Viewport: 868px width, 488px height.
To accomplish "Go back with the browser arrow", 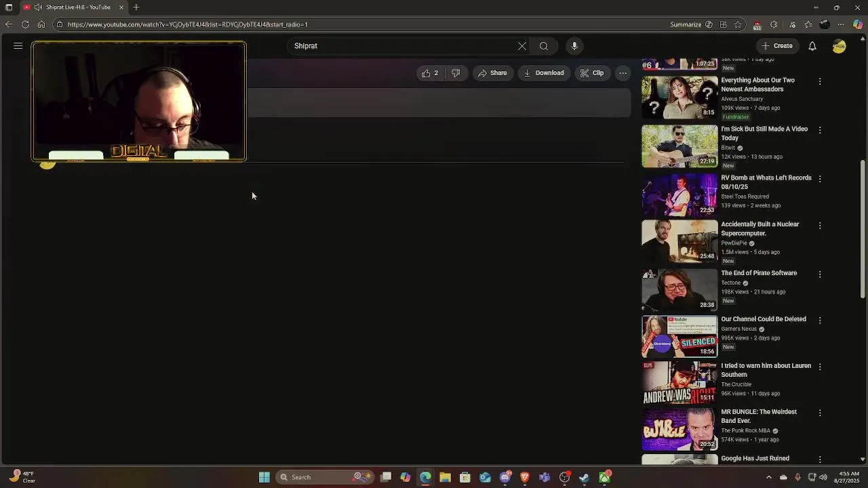I will pyautogui.click(x=9, y=24).
